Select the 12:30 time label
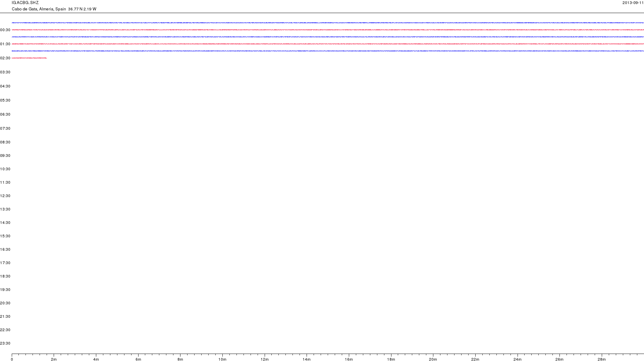644x362 pixels. 5,196
